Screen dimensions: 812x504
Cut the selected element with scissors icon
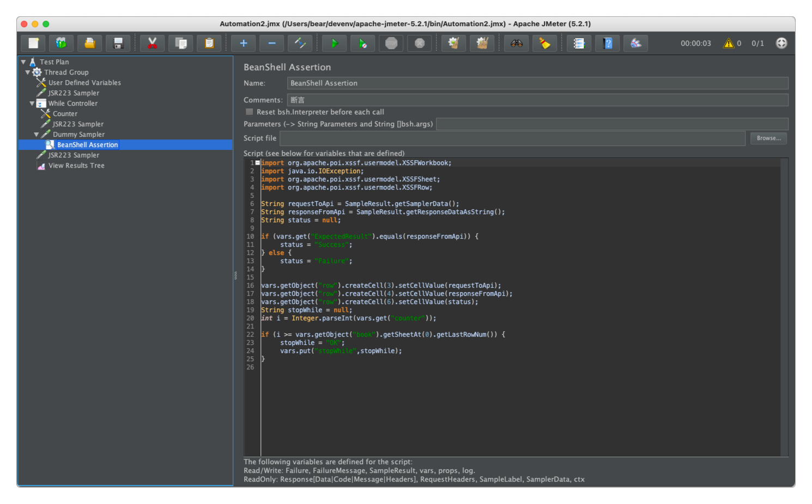[153, 43]
